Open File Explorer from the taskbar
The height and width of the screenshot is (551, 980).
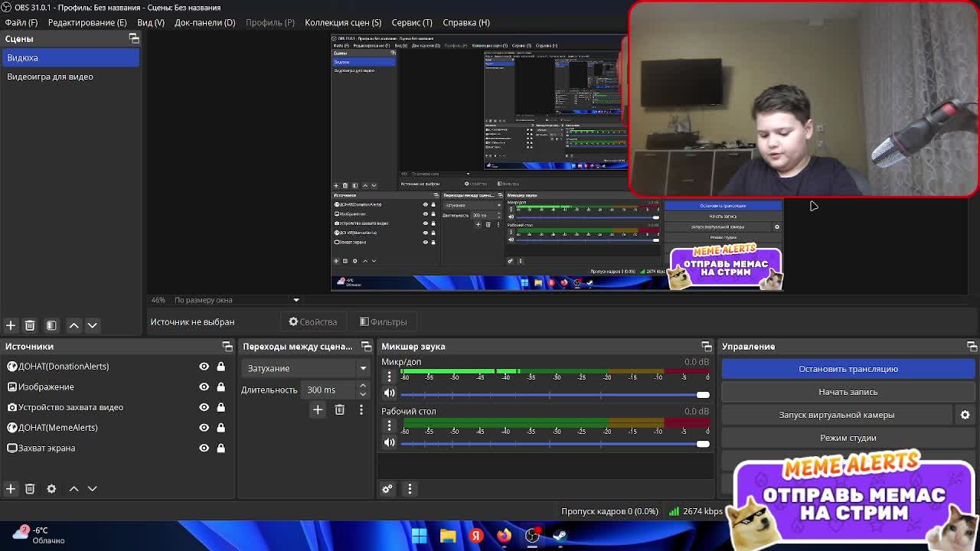(448, 535)
